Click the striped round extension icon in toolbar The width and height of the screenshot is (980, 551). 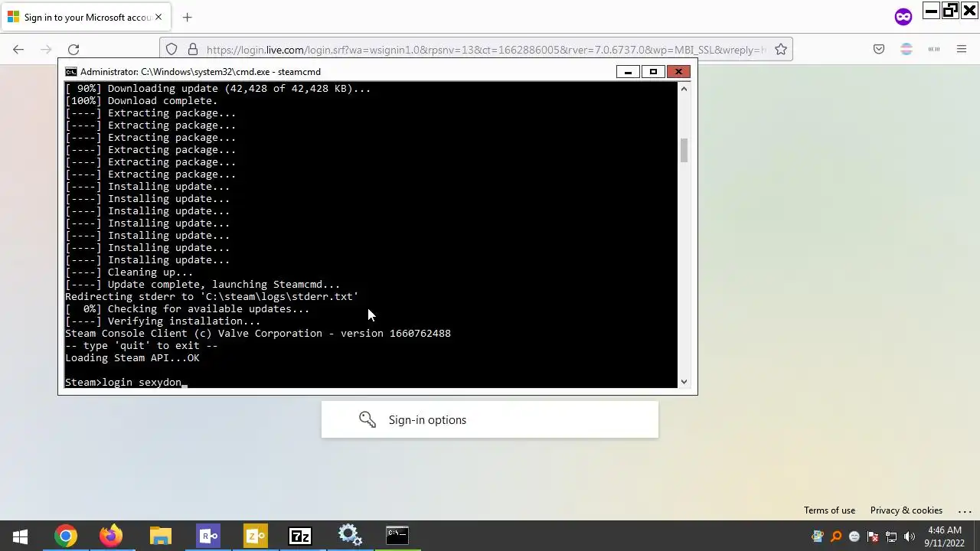[906, 50]
